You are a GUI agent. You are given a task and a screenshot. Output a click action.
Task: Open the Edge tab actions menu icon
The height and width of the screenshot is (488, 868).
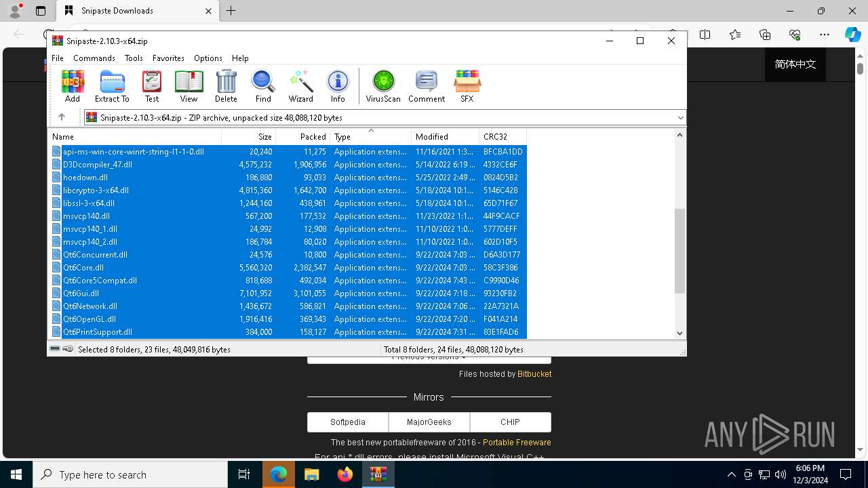pyautogui.click(x=41, y=11)
